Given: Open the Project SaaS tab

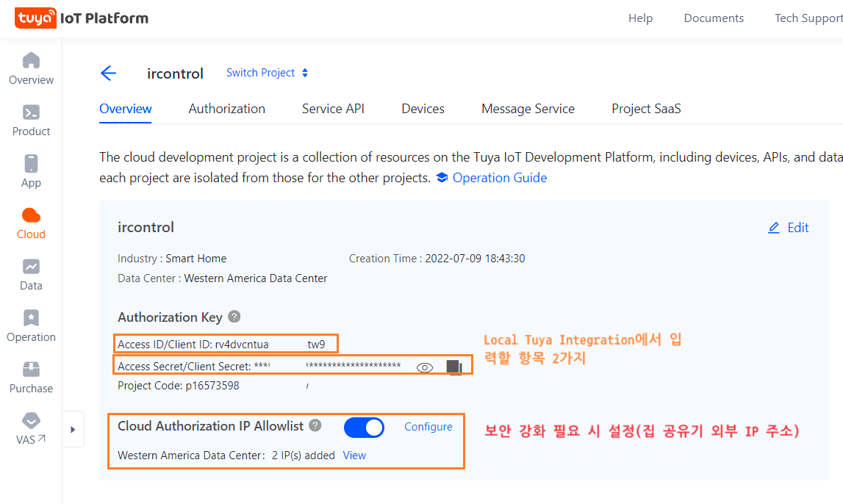Looking at the screenshot, I should coord(646,109).
